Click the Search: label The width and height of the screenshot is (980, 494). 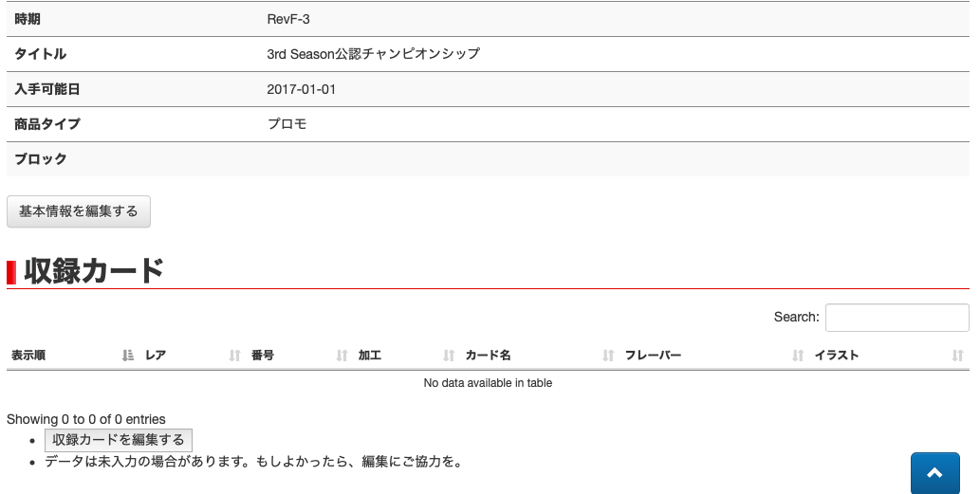796,318
